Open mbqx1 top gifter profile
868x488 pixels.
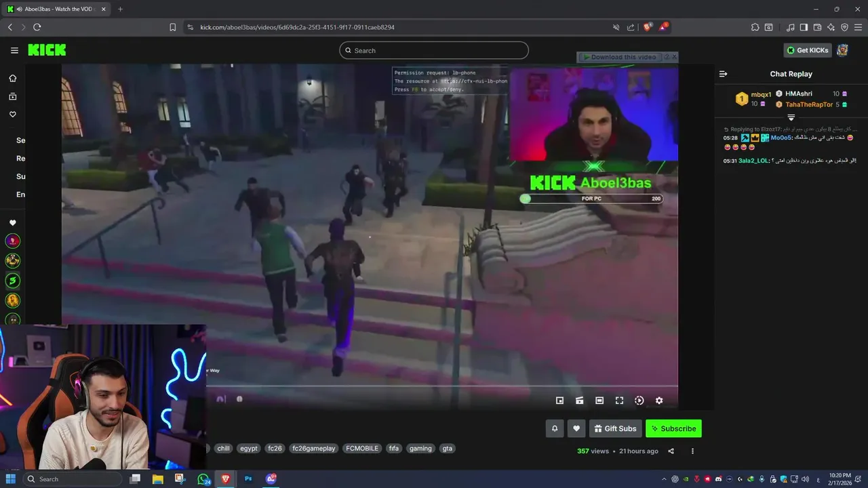[x=761, y=94]
